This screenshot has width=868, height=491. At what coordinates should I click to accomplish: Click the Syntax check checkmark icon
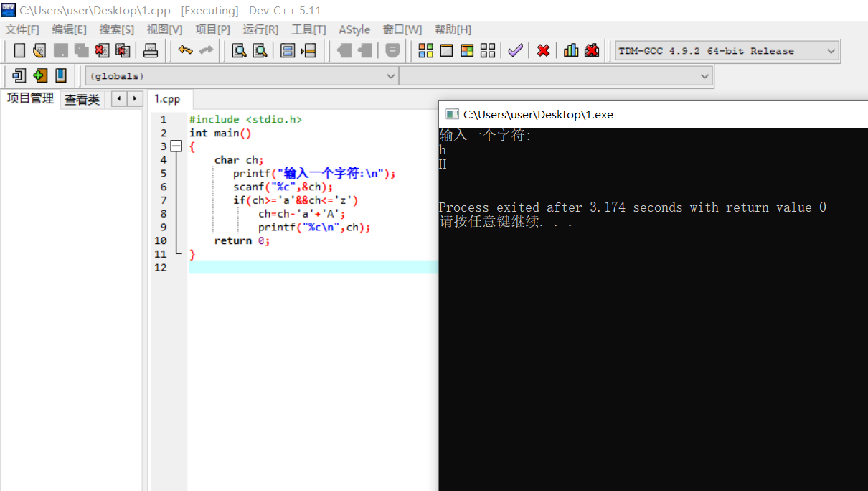[x=515, y=51]
